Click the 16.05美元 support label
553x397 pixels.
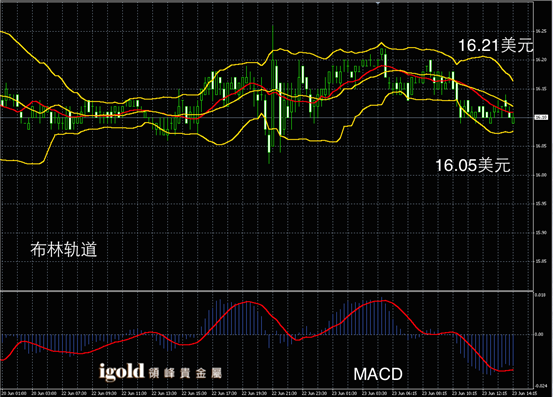click(x=473, y=165)
